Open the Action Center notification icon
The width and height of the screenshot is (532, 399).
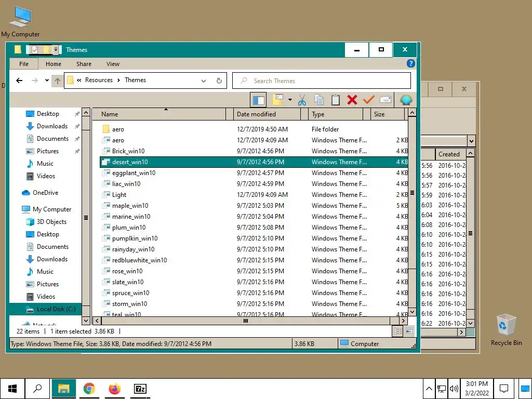(504, 389)
